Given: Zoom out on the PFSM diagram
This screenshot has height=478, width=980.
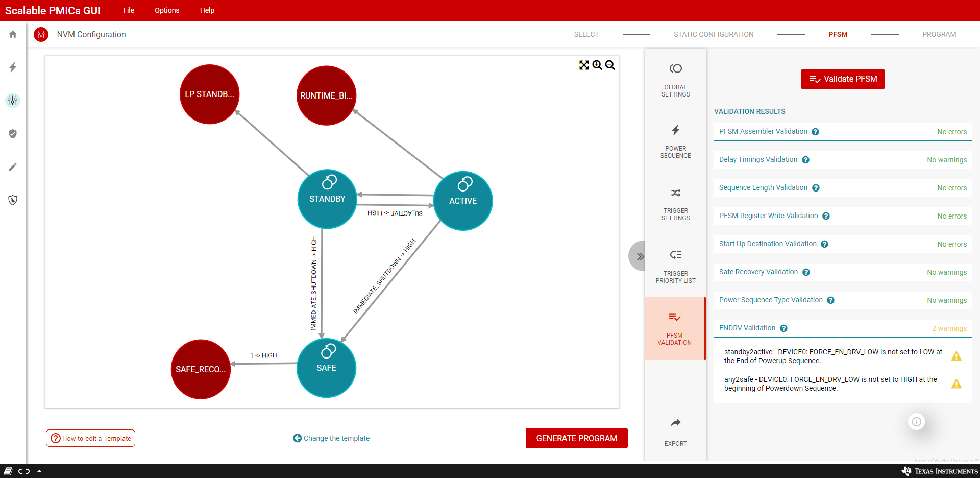Looking at the screenshot, I should (610, 65).
